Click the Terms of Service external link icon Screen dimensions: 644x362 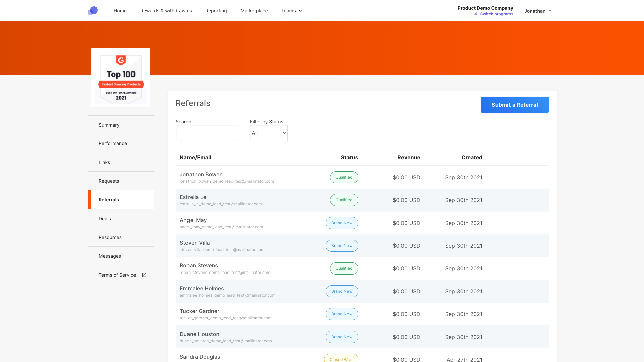tap(144, 275)
